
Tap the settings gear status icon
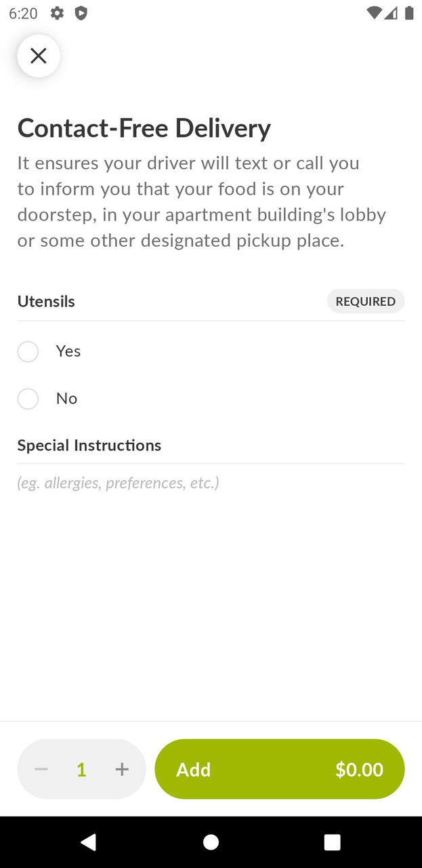click(58, 13)
